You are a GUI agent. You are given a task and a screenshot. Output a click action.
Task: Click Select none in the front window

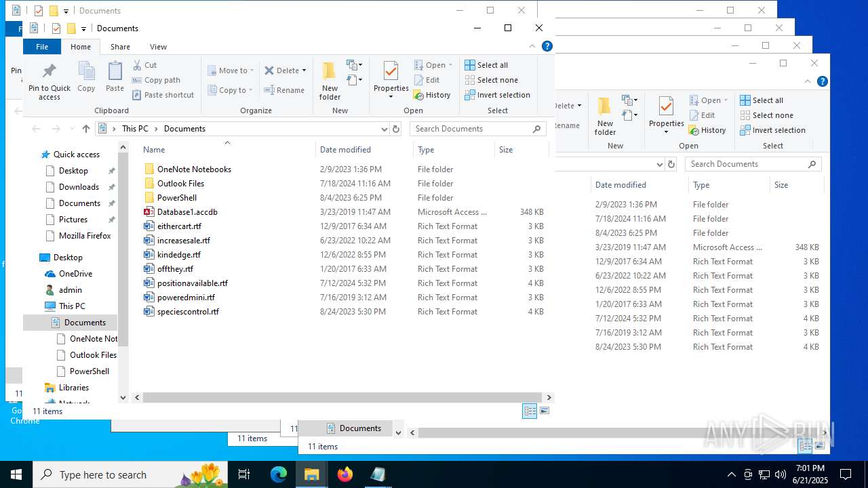tap(491, 80)
